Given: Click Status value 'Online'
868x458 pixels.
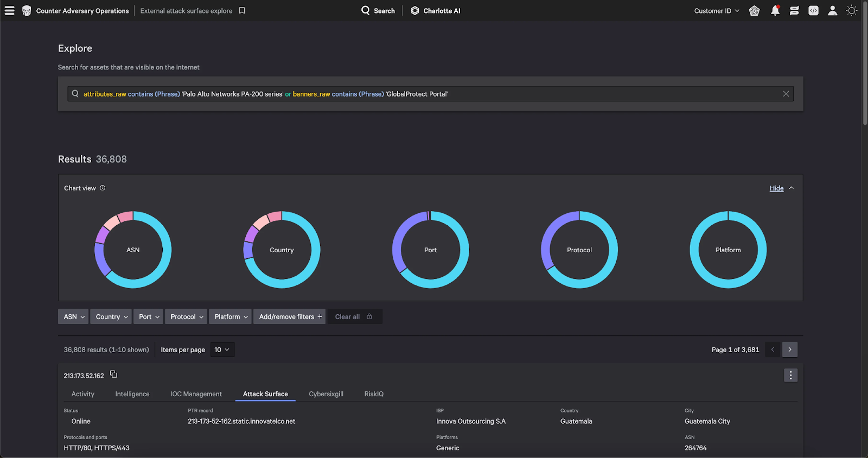Looking at the screenshot, I should tap(81, 421).
